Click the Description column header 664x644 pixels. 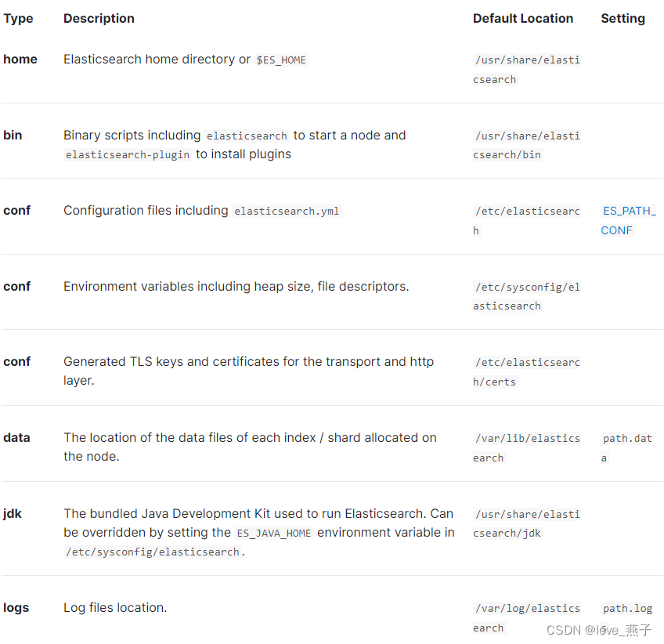pos(99,19)
